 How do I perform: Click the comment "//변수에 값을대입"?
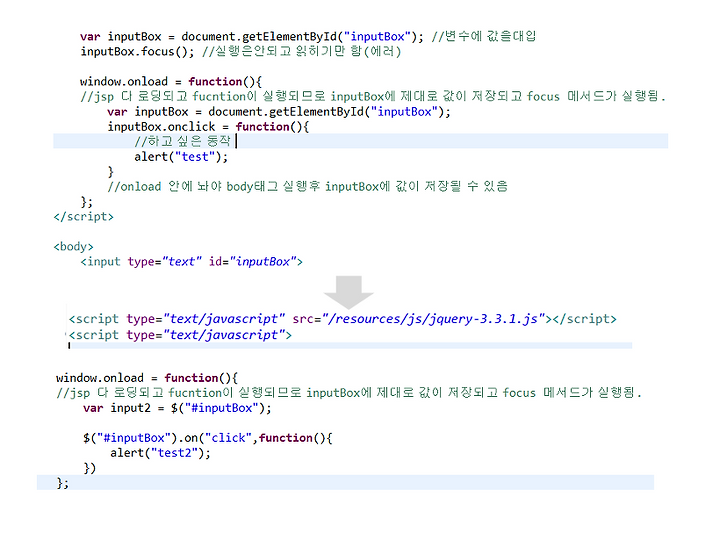coord(484,36)
